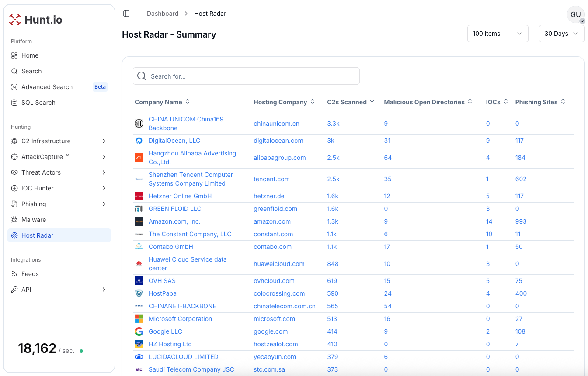Click the HostPapa shield logo
The image size is (588, 376).
point(139,293)
